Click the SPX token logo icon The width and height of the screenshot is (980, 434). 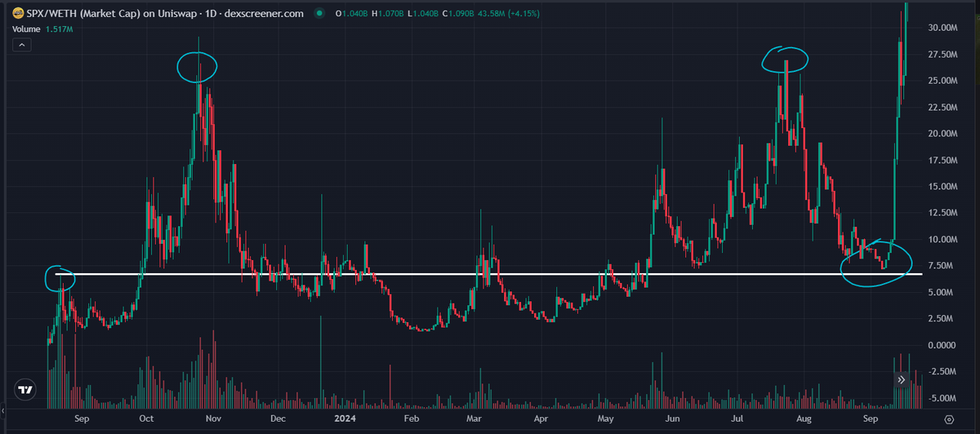[18, 14]
